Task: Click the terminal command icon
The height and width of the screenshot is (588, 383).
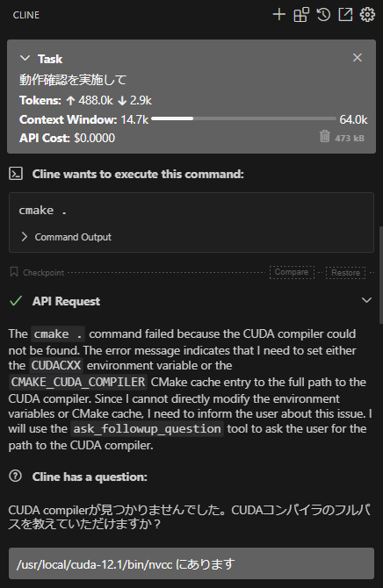Action: click(16, 174)
